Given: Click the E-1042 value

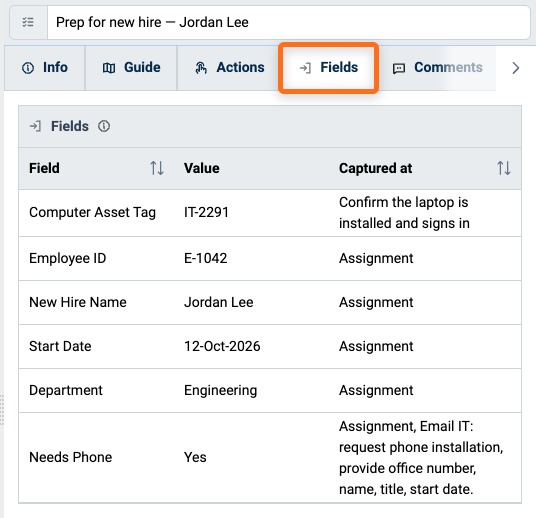Looking at the screenshot, I should coord(205,258).
